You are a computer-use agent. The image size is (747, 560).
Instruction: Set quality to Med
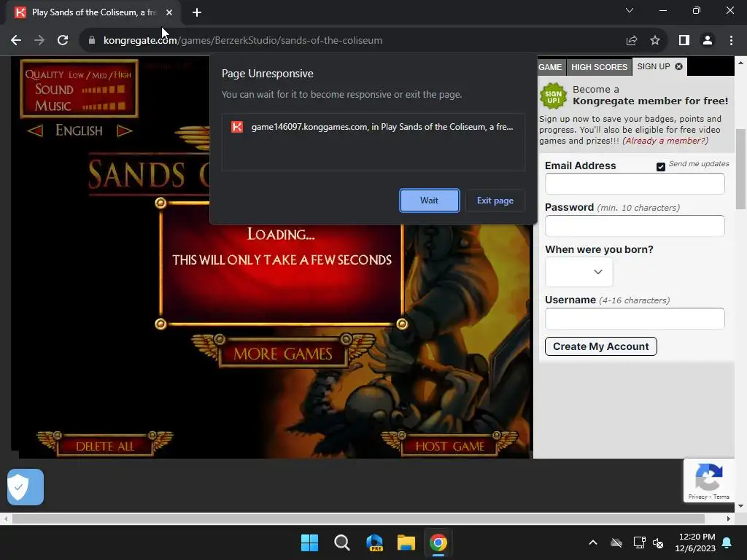99,75
